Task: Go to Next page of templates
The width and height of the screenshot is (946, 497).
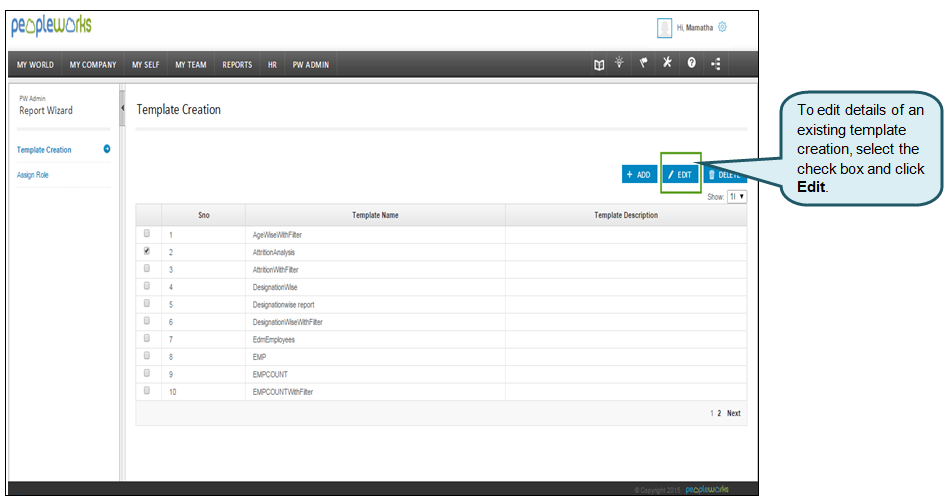Action: (734, 413)
